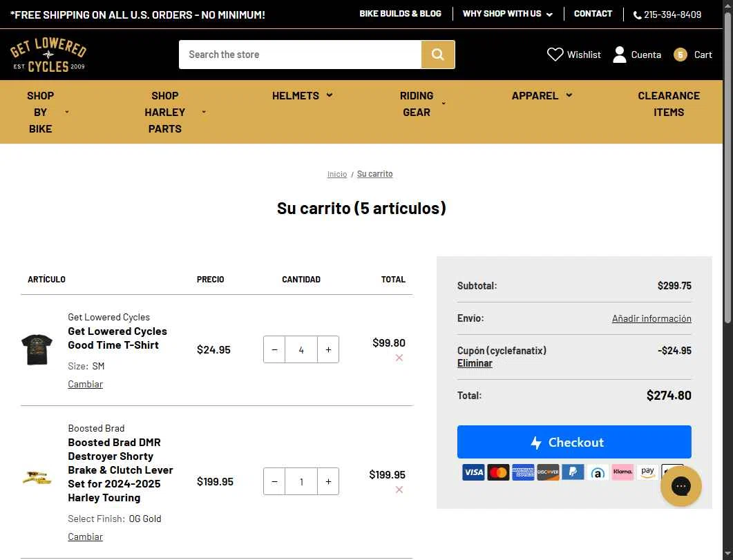
Task: Open the Contact page
Action: (x=593, y=14)
